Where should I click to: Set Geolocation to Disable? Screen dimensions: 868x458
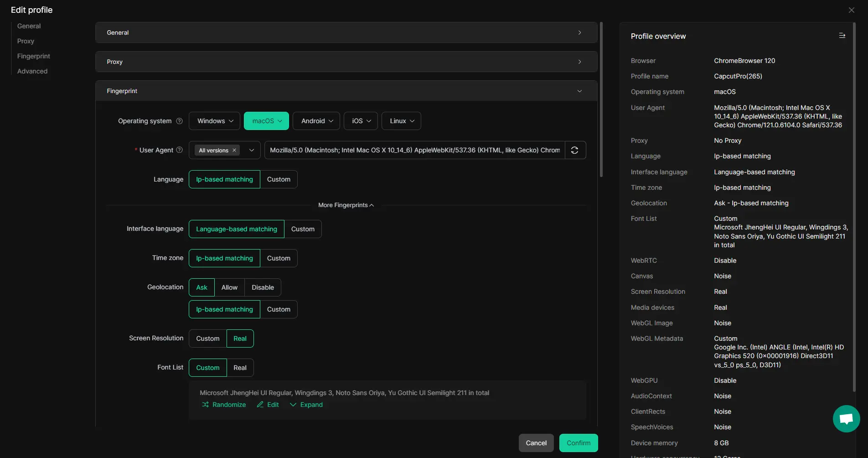(263, 287)
